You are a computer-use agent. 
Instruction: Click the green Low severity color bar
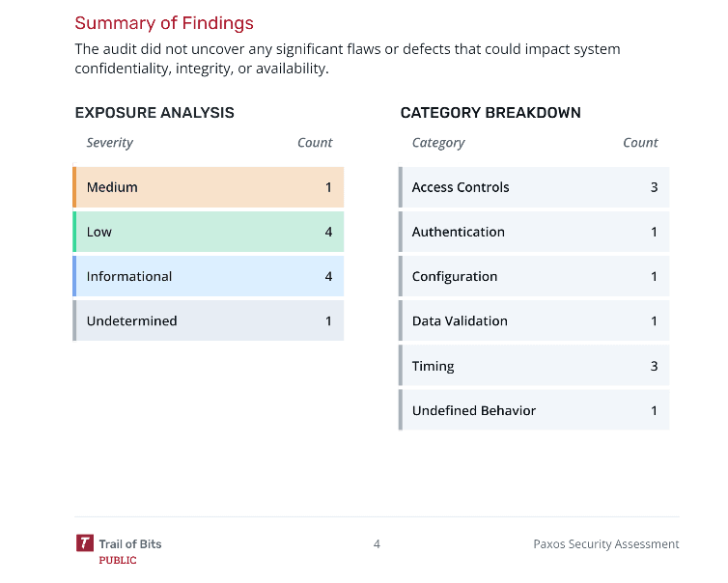[74, 232]
